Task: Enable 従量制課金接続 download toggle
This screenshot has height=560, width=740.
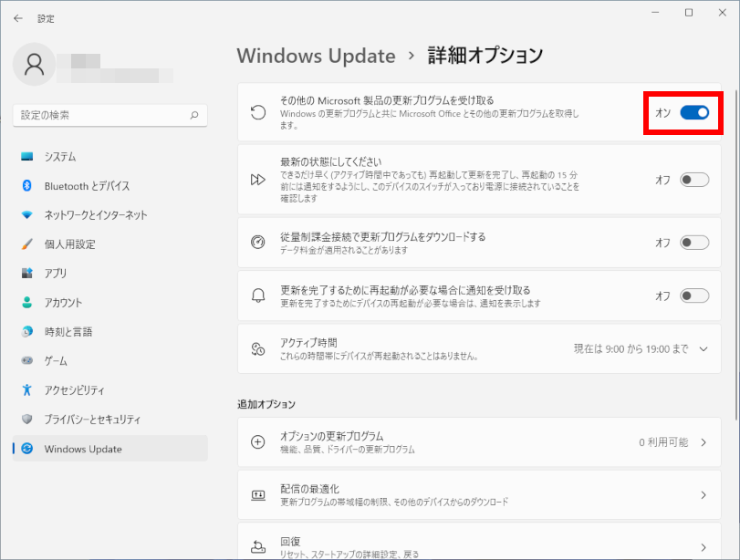Action: [694, 243]
